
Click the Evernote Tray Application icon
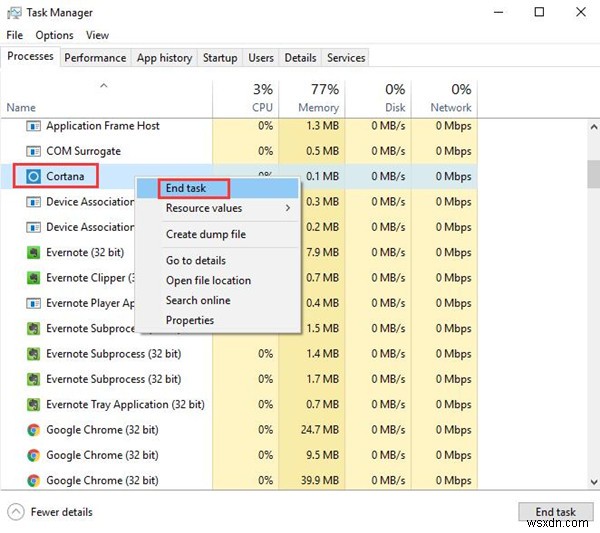click(x=33, y=404)
